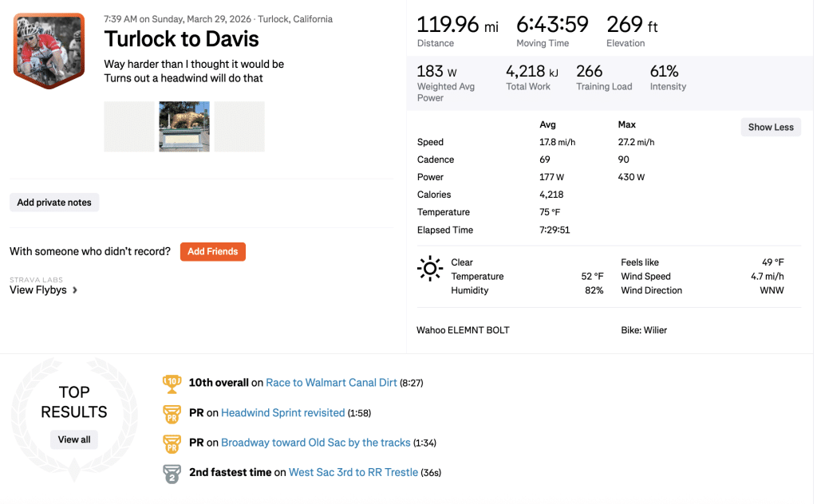Image resolution: width=817 pixels, height=504 pixels.
Task: Open Headwind Sprint revisited segment link
Action: tap(282, 413)
